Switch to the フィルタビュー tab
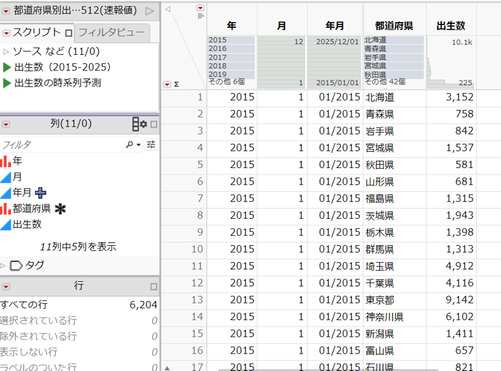501x371 pixels. [111, 32]
